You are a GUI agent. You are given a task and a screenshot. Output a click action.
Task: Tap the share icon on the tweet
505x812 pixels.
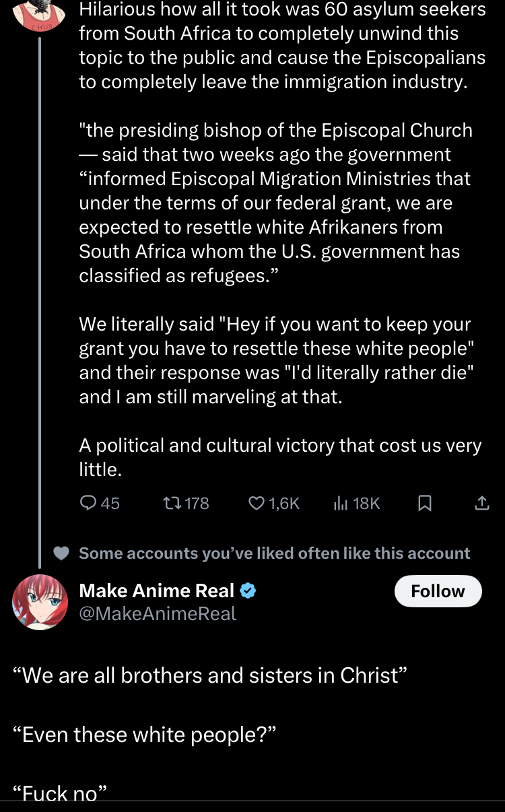482,503
